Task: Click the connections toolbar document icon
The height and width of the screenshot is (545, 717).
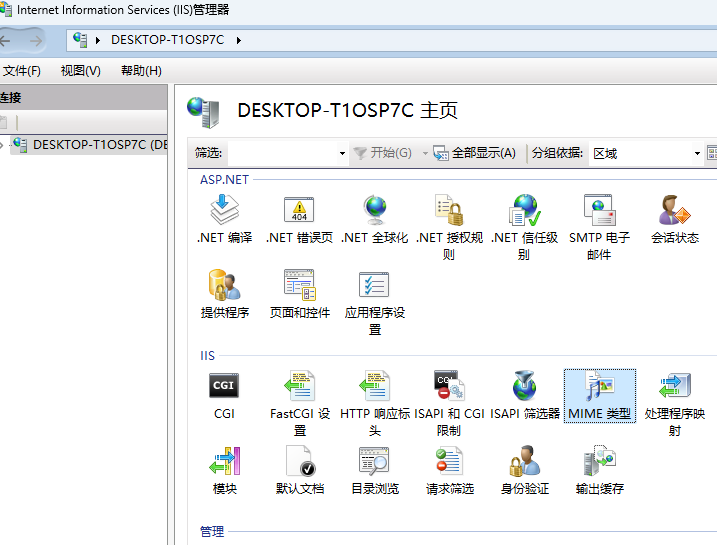Action: [x=4, y=122]
